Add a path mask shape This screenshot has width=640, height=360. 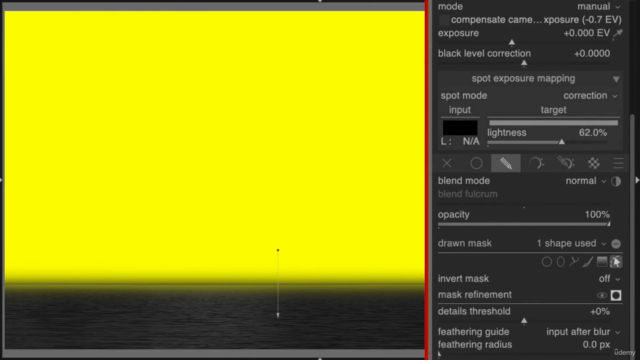574,262
